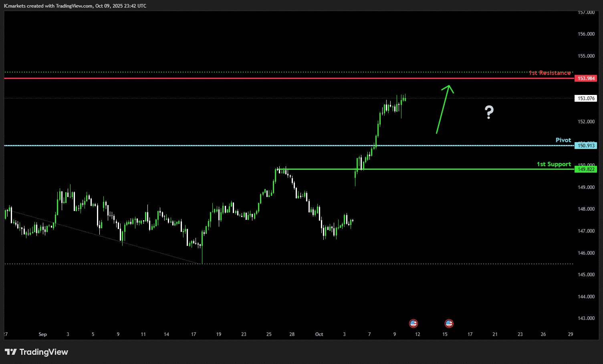Click the US flag event icon near date 15
The width and height of the screenshot is (603, 364).
point(449,323)
